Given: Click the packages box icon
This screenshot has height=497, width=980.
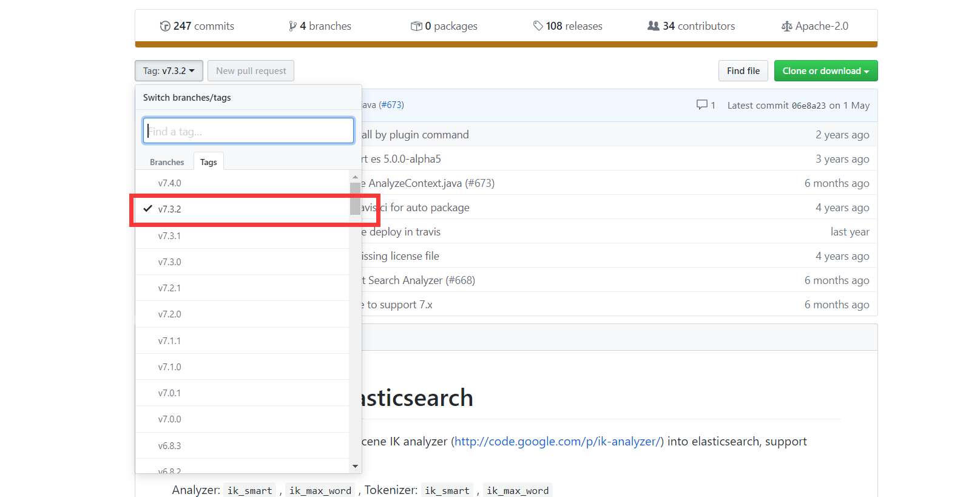Looking at the screenshot, I should [x=416, y=26].
